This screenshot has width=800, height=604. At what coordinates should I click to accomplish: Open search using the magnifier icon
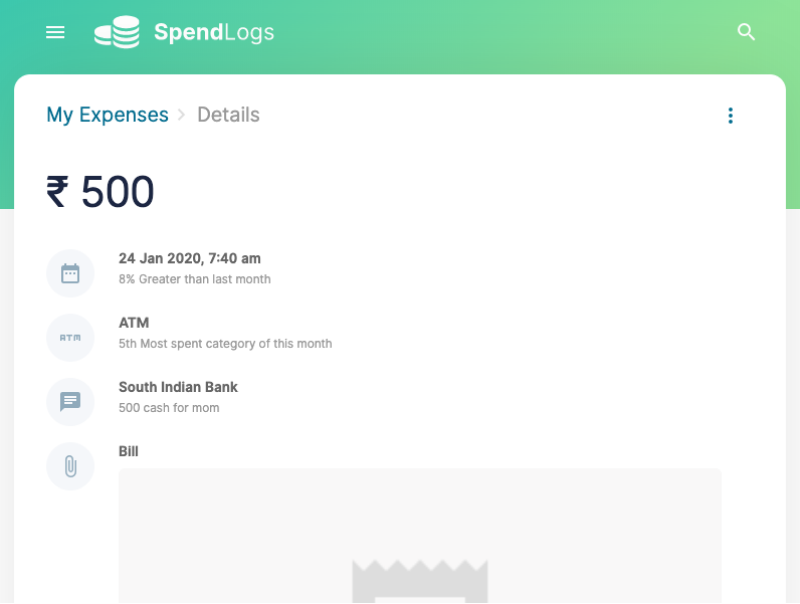746,32
